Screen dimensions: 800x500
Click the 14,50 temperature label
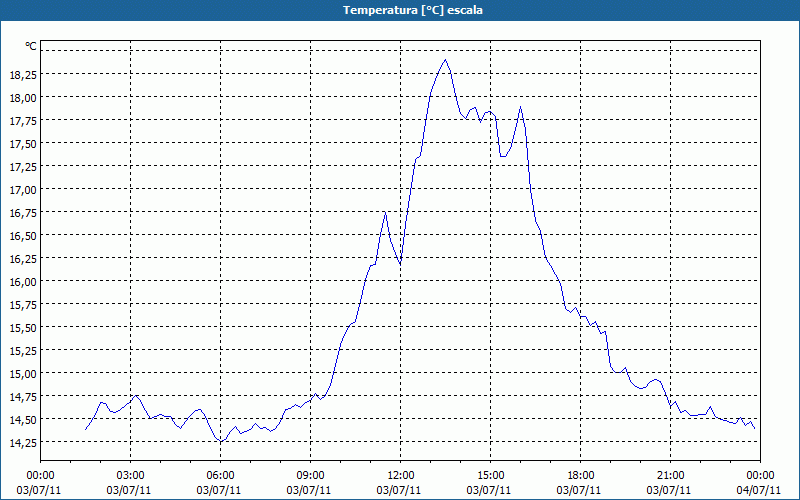(x=23, y=419)
